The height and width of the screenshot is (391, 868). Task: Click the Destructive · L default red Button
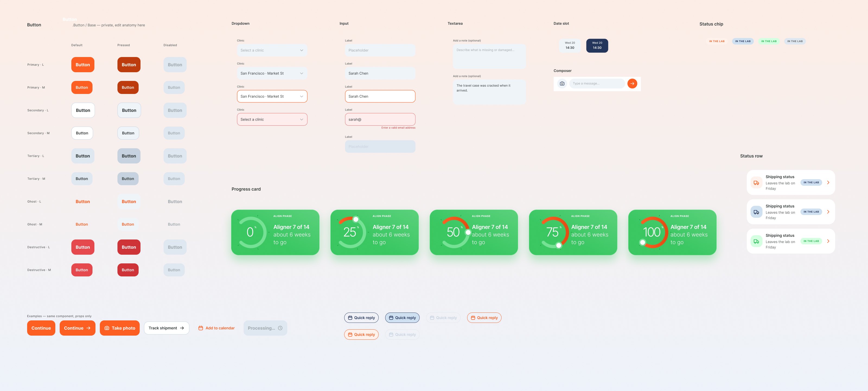coord(82,247)
